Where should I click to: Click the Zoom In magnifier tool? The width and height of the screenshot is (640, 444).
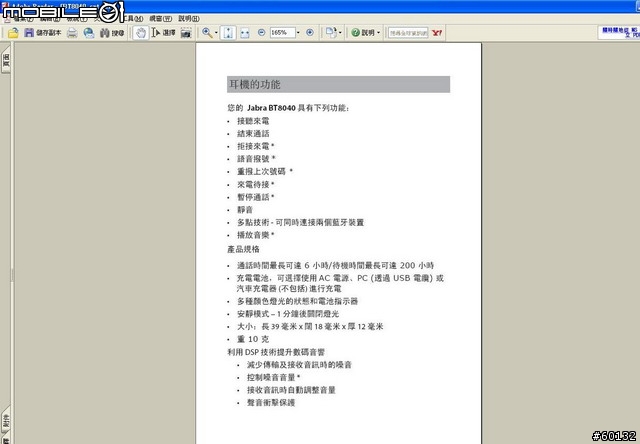pos(207,33)
